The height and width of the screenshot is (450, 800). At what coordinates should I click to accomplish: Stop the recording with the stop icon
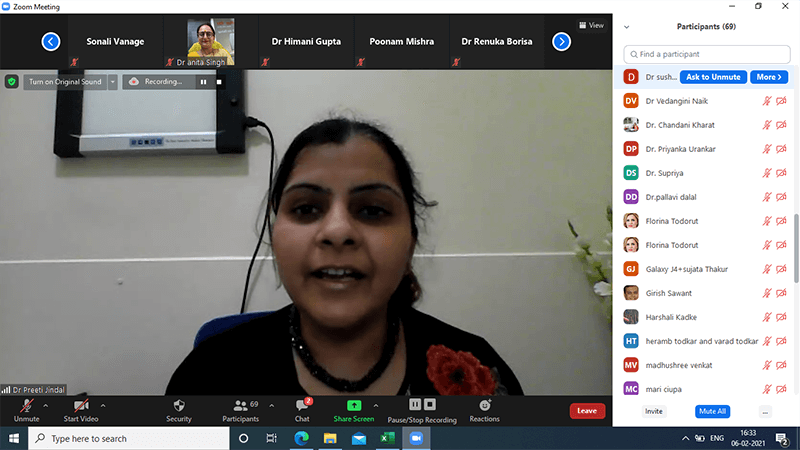coord(218,81)
